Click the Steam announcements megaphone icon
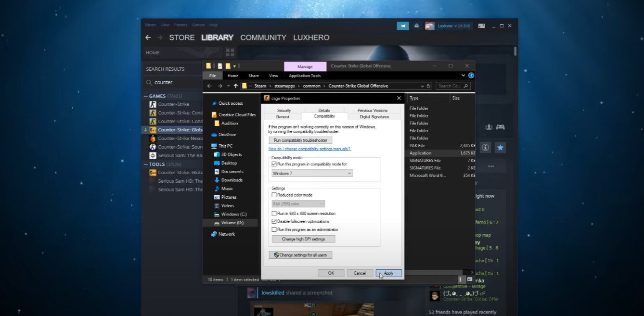This screenshot has height=316, width=644. (x=402, y=26)
